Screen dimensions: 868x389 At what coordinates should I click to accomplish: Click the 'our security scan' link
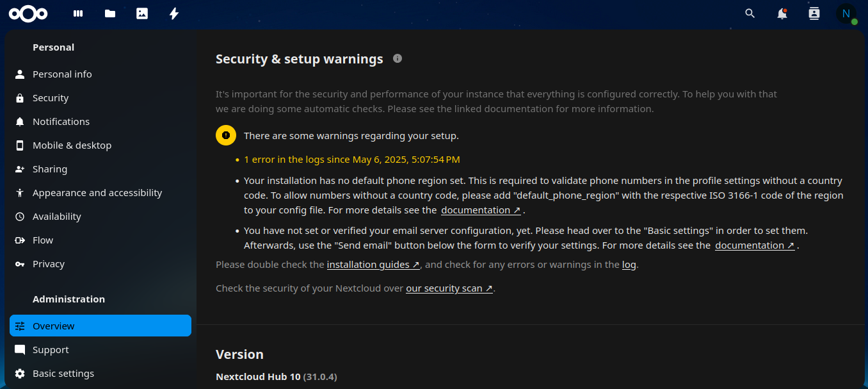449,288
